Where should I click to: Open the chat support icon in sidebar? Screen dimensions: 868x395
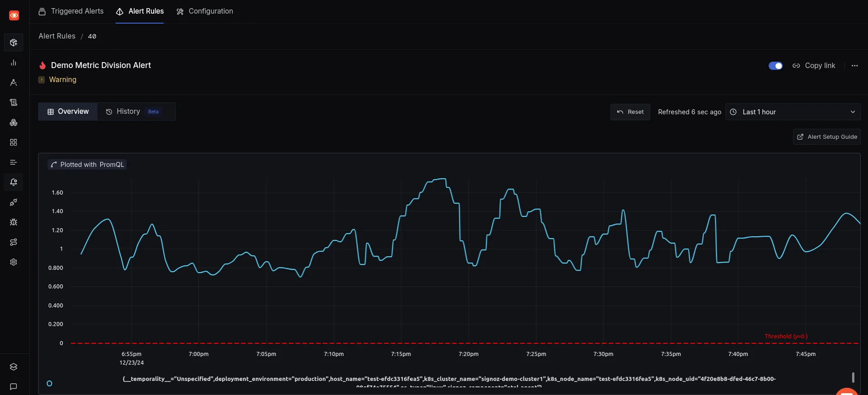[x=14, y=387]
